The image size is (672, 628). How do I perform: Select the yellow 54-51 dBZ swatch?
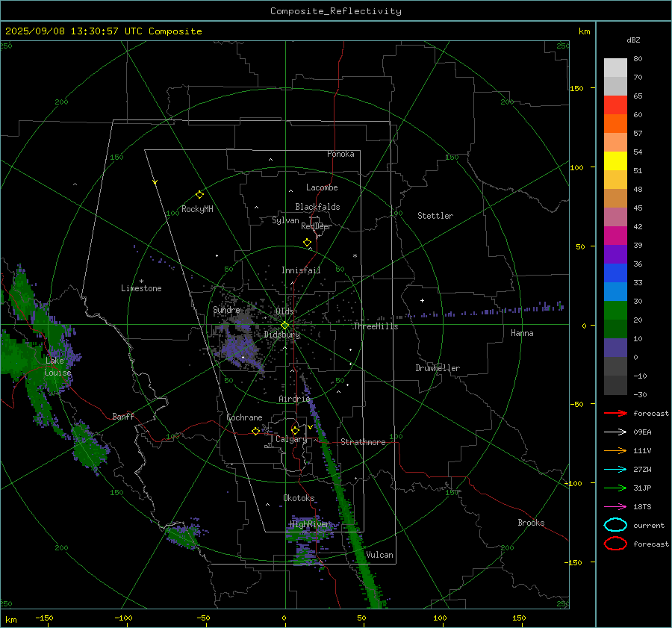click(615, 161)
